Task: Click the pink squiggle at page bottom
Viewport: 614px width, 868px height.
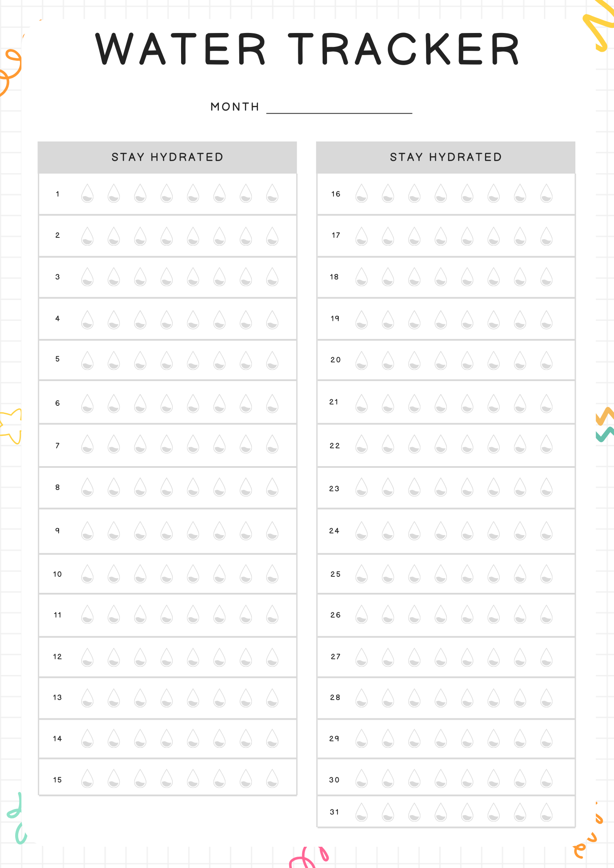Action: (x=308, y=857)
